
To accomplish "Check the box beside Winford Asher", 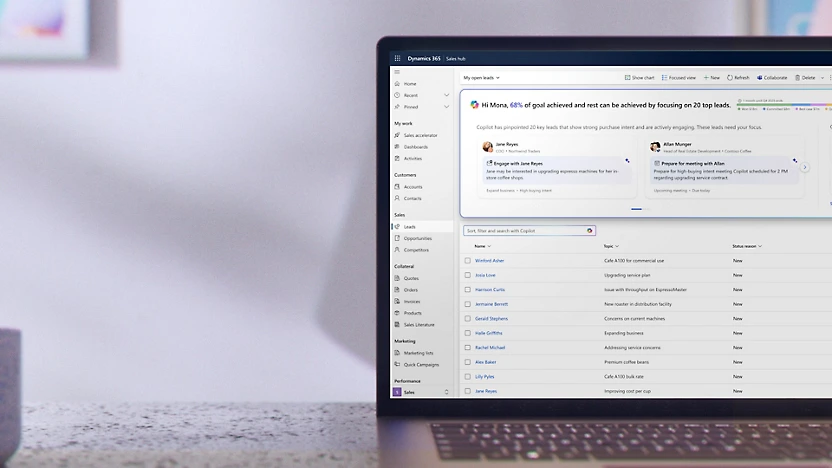I will click(467, 260).
